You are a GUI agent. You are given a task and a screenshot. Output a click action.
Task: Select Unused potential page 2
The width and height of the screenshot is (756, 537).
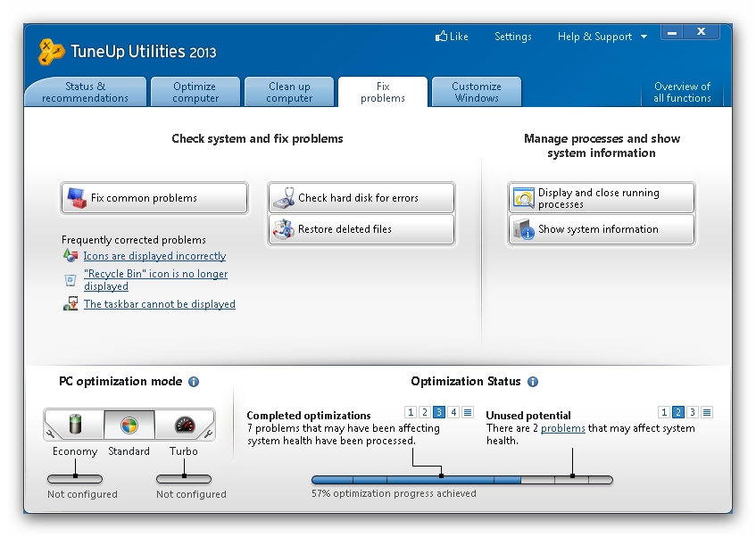point(677,412)
